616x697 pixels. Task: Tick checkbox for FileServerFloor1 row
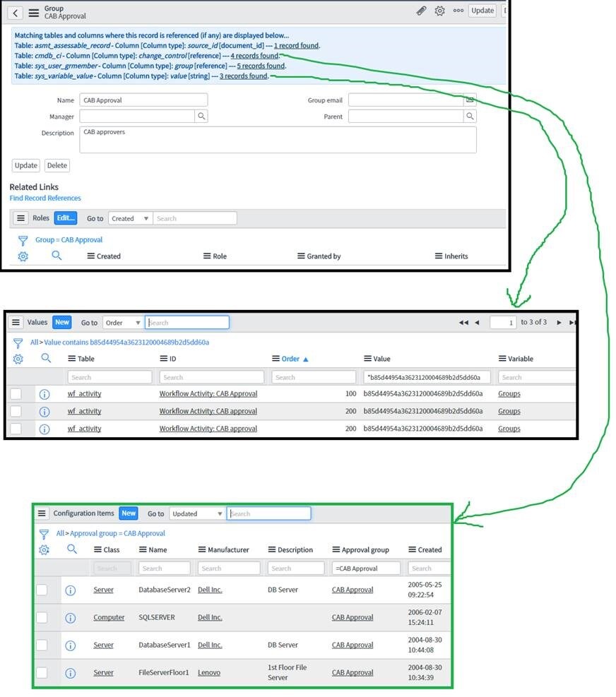tap(42, 672)
